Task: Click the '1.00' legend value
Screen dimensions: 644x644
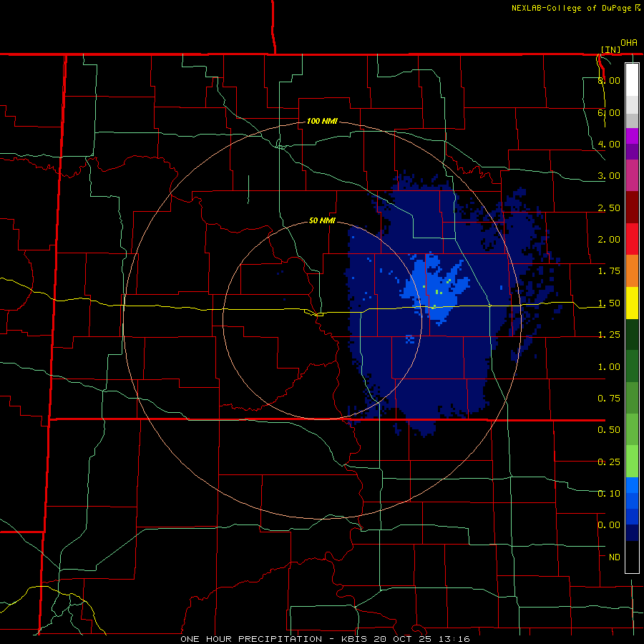Action: pyautogui.click(x=609, y=367)
